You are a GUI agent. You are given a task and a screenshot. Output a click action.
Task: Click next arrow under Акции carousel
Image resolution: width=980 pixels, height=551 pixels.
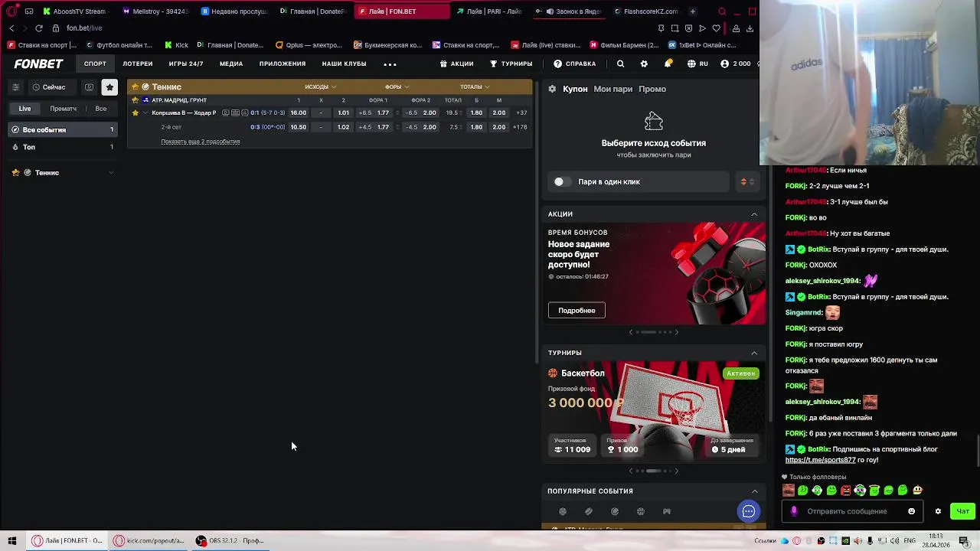677,332
